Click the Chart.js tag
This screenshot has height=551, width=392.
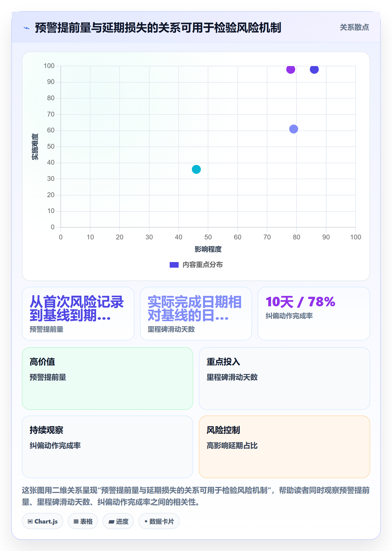click(x=43, y=521)
